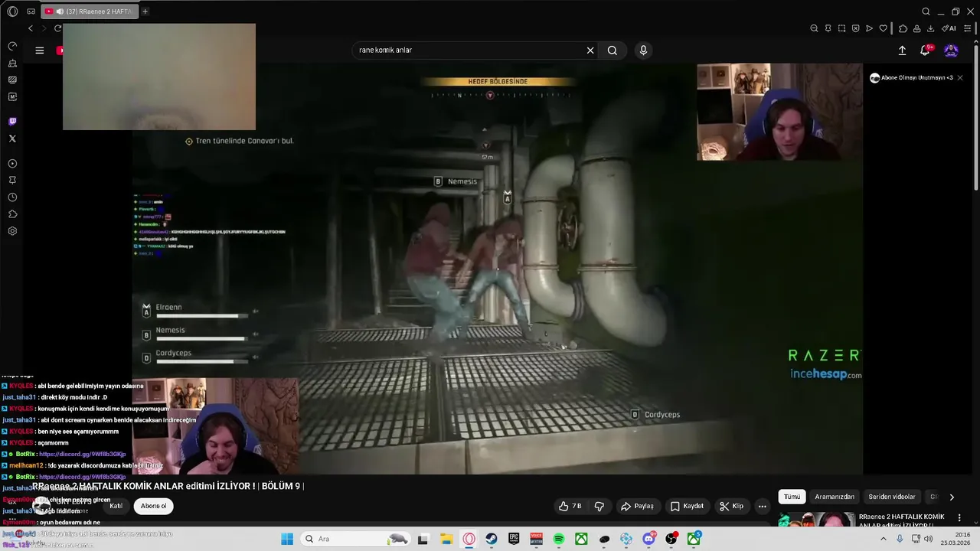Go back to the previous page

[31, 28]
